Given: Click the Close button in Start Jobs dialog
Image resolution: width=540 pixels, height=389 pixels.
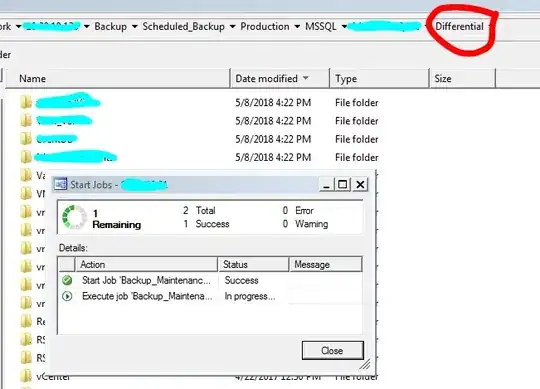Looking at the screenshot, I should point(332,350).
